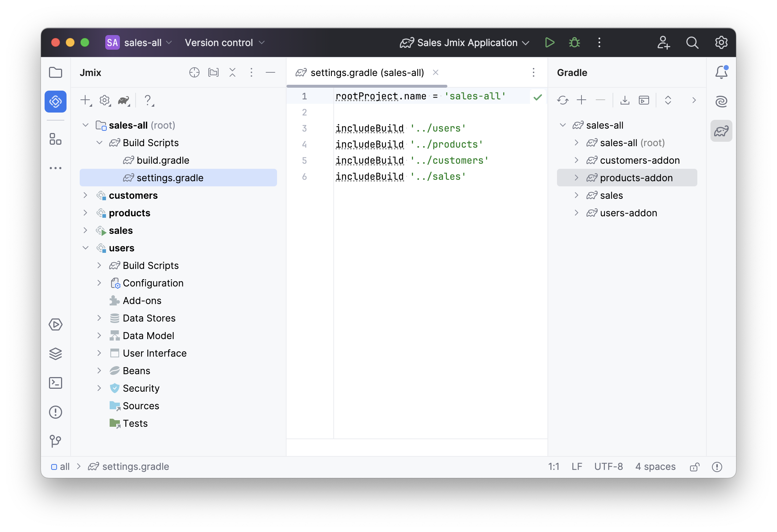This screenshot has width=777, height=532.
Task: Expand the customers module in the Jmix tree
Action: (x=85, y=195)
